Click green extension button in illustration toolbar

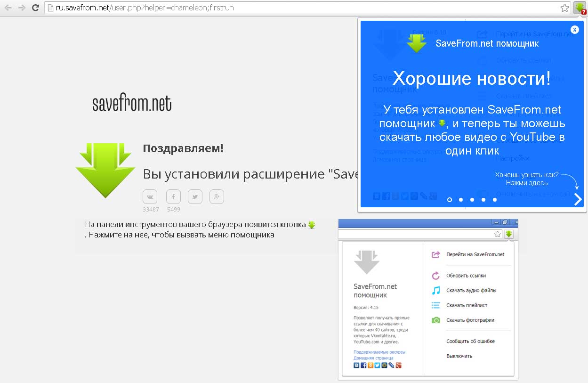(x=508, y=234)
